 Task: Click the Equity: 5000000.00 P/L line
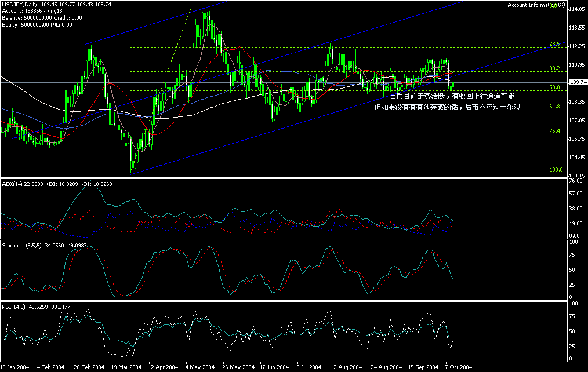[x=37, y=25]
